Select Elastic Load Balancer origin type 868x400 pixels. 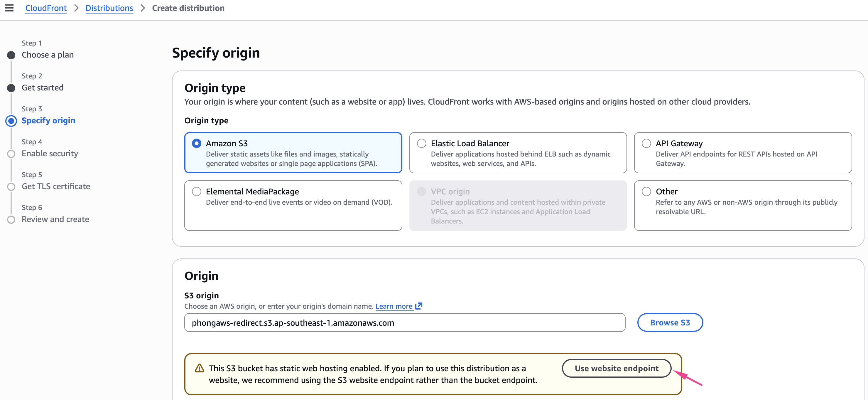tap(422, 143)
